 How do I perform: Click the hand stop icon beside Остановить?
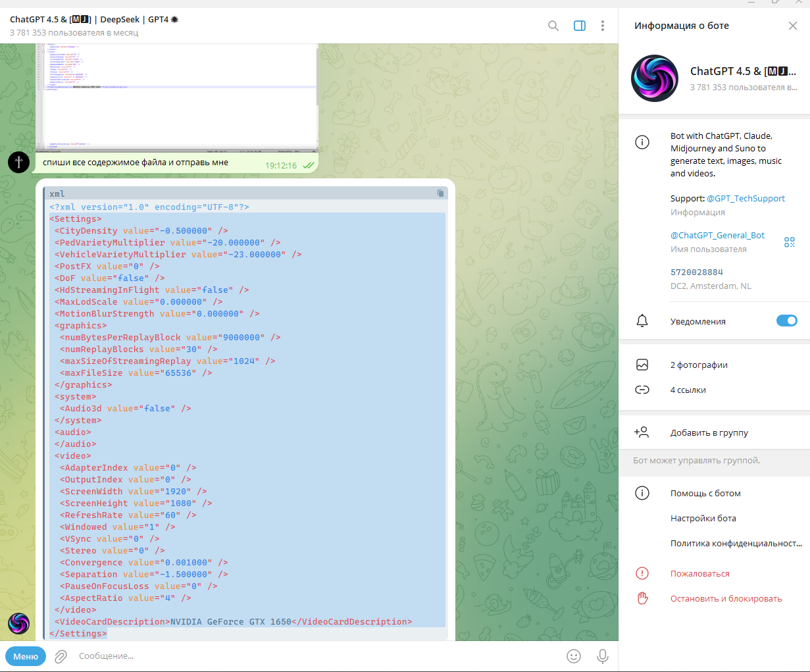[642, 598]
